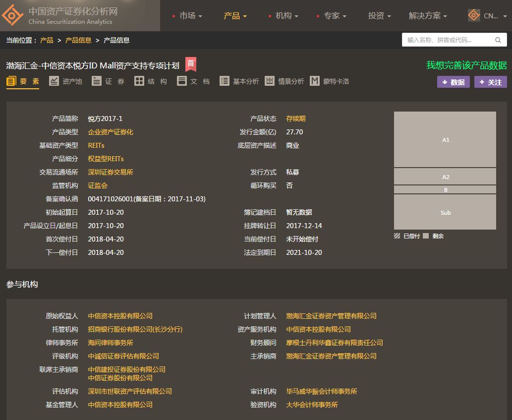The width and height of the screenshot is (512, 420).
Task: Switch to the 蒙特卡洛 tab
Action: point(330,81)
